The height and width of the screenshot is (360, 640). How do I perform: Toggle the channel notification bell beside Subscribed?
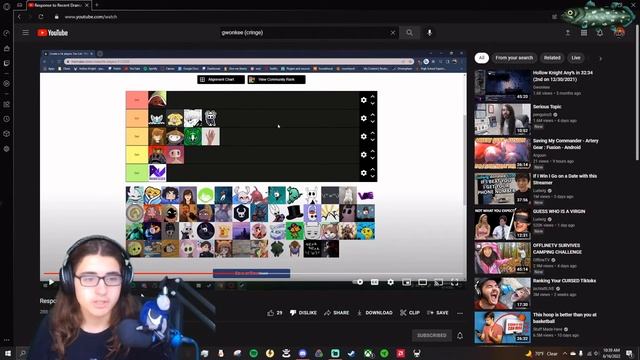[x=460, y=336]
